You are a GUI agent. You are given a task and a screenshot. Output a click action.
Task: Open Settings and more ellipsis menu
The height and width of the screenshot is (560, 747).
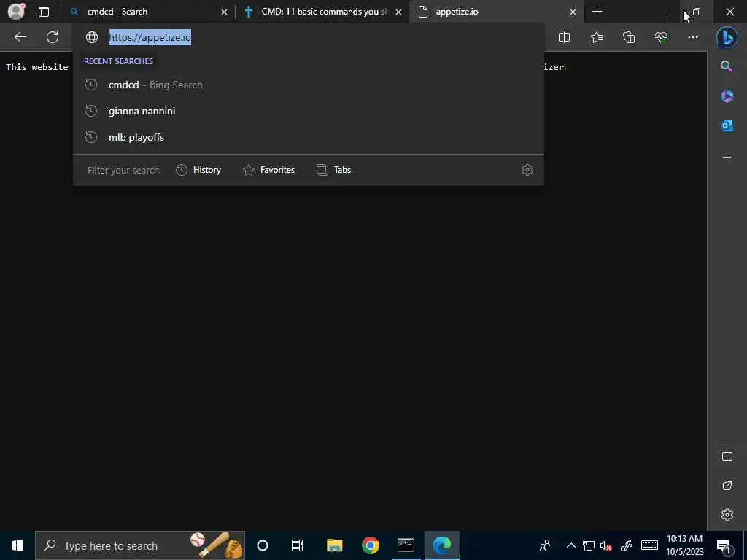[x=693, y=37]
